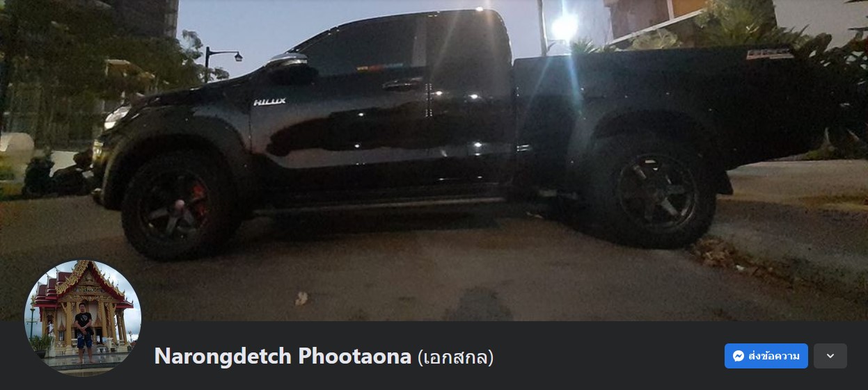Click the ส่งข้อความ send message button
This screenshot has height=390, width=868.
[x=766, y=356]
